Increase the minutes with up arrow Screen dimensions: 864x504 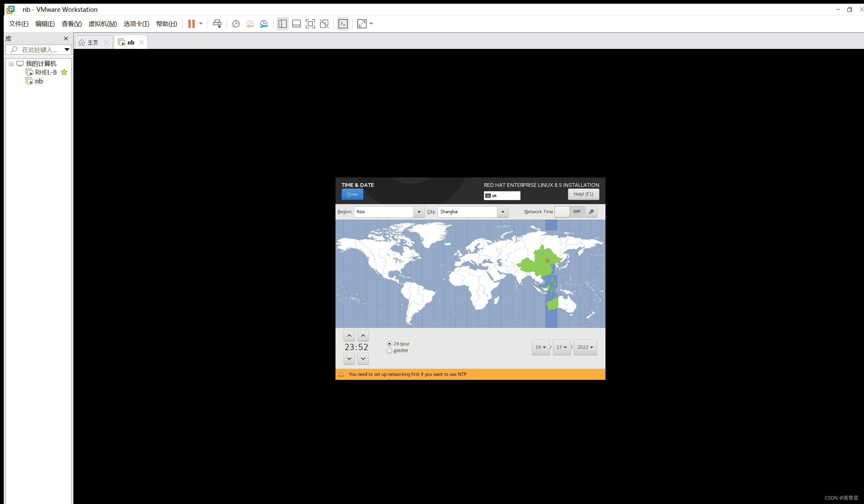(363, 336)
